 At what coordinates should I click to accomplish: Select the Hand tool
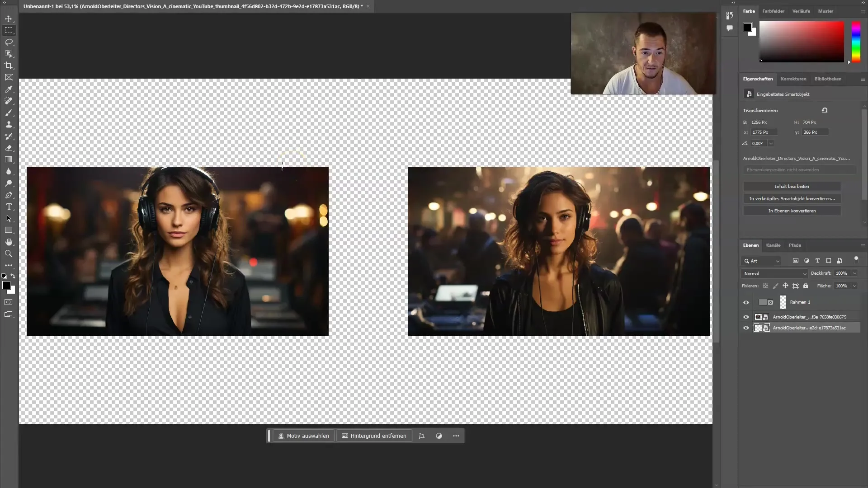(x=9, y=242)
